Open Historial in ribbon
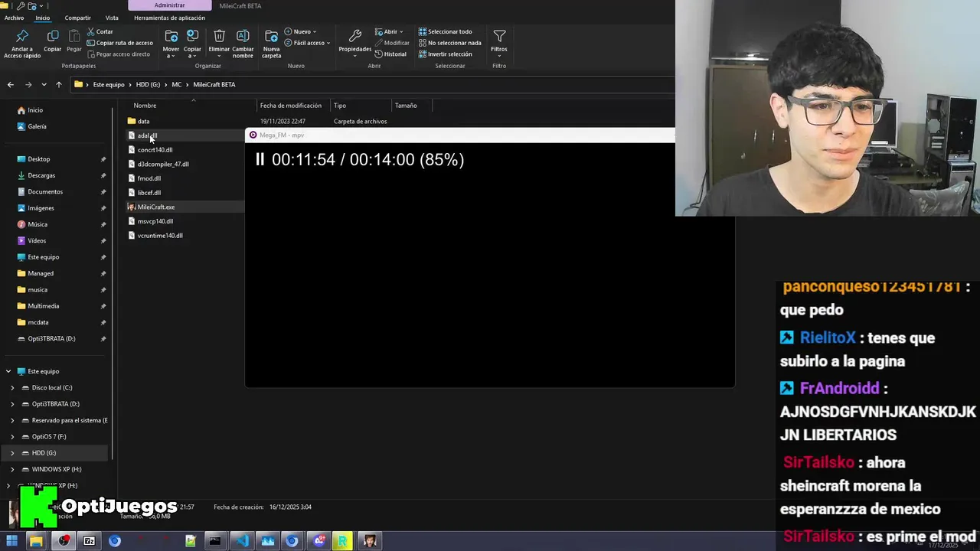The height and width of the screenshot is (551, 980). pyautogui.click(x=390, y=54)
